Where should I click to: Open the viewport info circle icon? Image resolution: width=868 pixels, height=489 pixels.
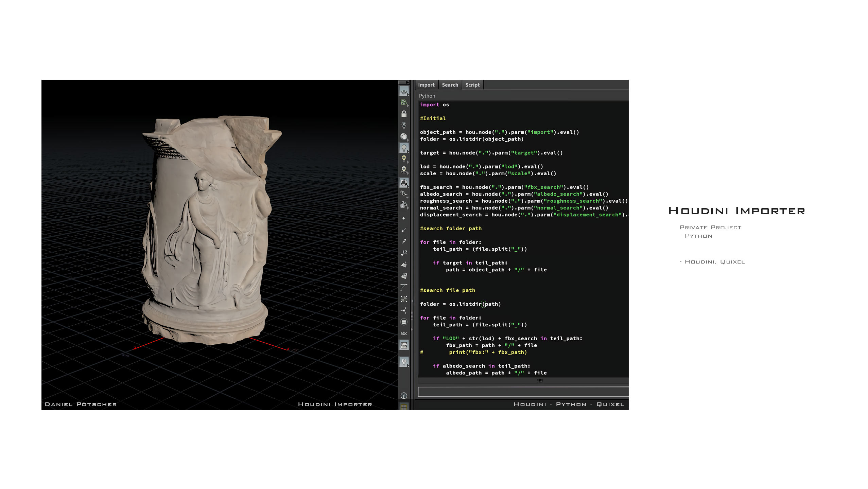pos(404,396)
